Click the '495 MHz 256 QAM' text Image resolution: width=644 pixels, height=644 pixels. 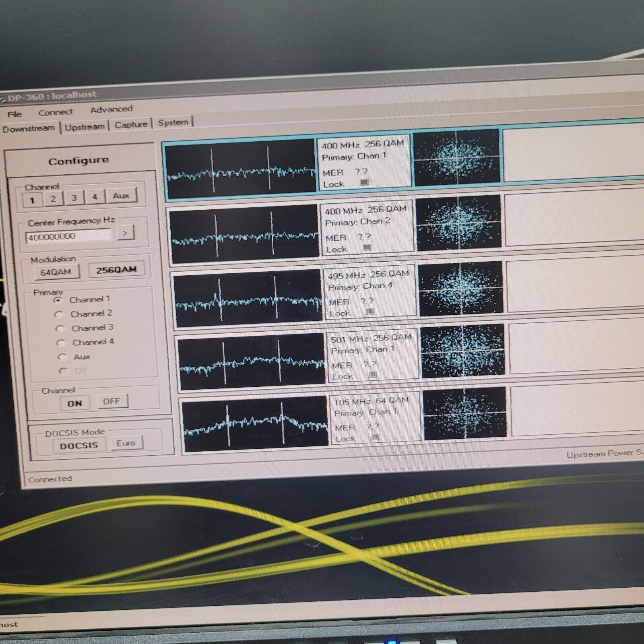point(368,275)
